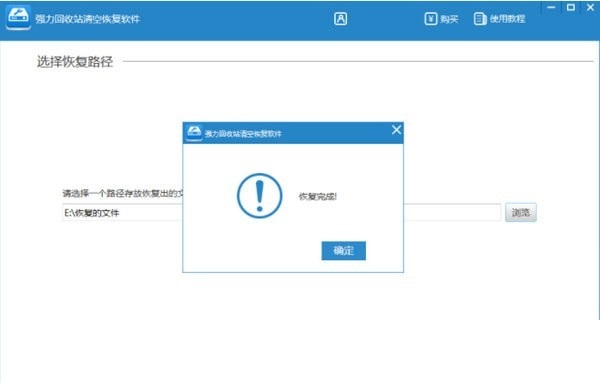Maximize the main application window

pos(571,7)
